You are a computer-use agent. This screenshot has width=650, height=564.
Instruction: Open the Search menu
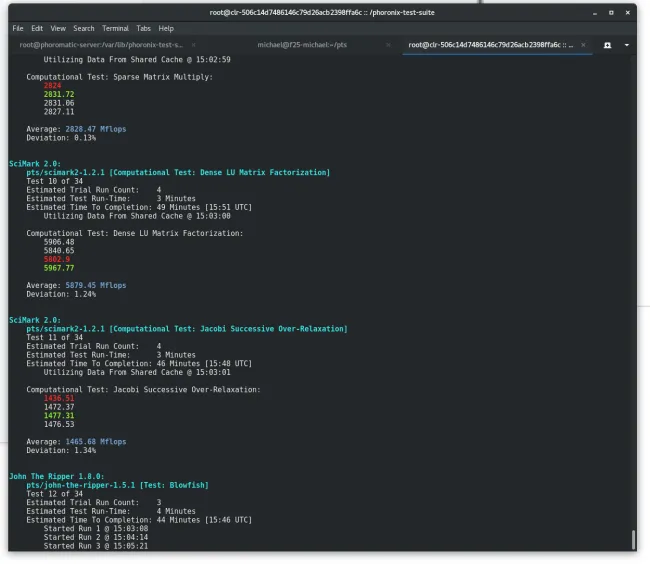(x=84, y=29)
